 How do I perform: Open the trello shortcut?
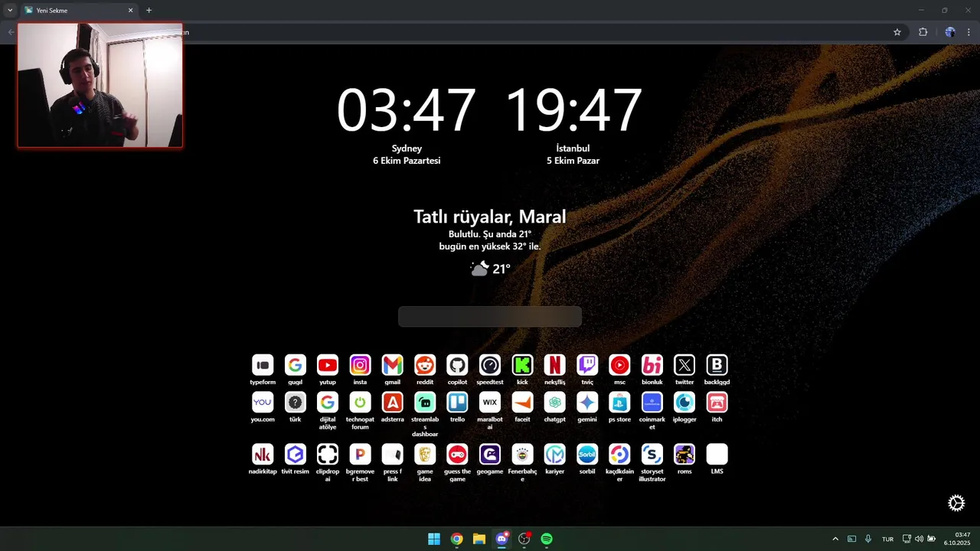pos(457,402)
